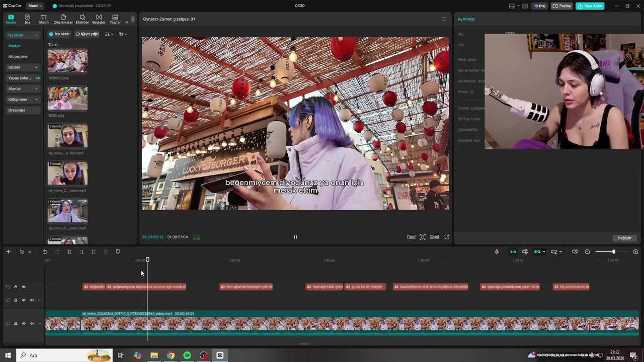Toggle auto snapping
The width and height of the screenshot is (644, 362).
(x=525, y=252)
